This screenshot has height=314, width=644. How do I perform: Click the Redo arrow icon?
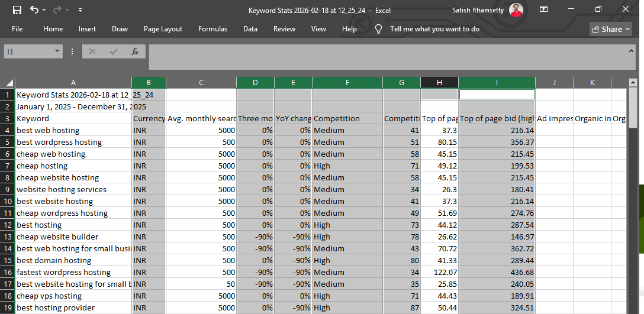[x=57, y=10]
